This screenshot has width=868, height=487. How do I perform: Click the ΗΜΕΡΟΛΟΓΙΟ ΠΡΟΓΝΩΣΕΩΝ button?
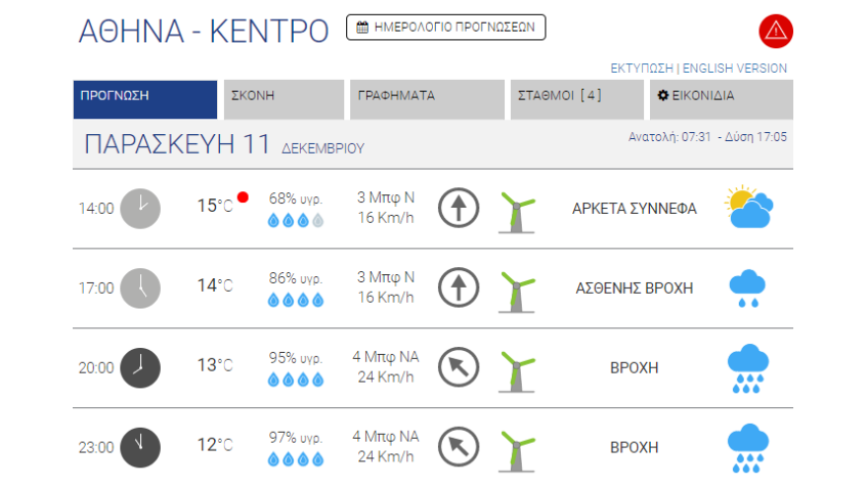coord(446,28)
